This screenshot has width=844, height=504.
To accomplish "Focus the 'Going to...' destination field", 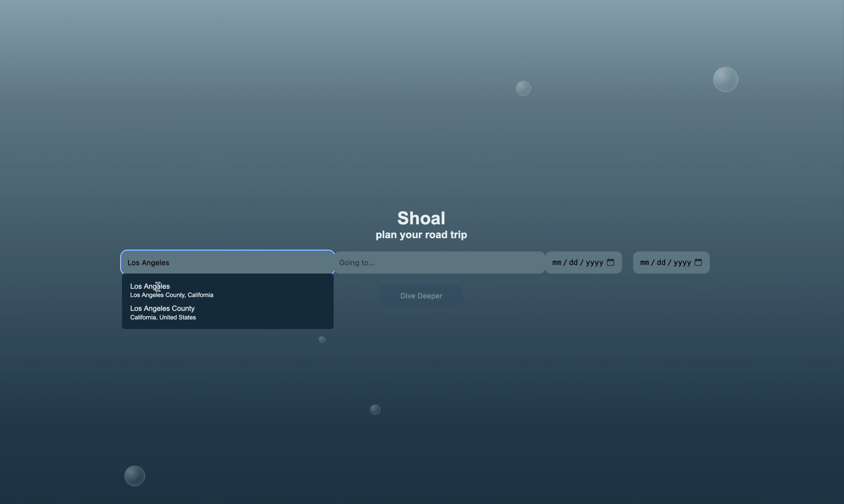I will (439, 263).
